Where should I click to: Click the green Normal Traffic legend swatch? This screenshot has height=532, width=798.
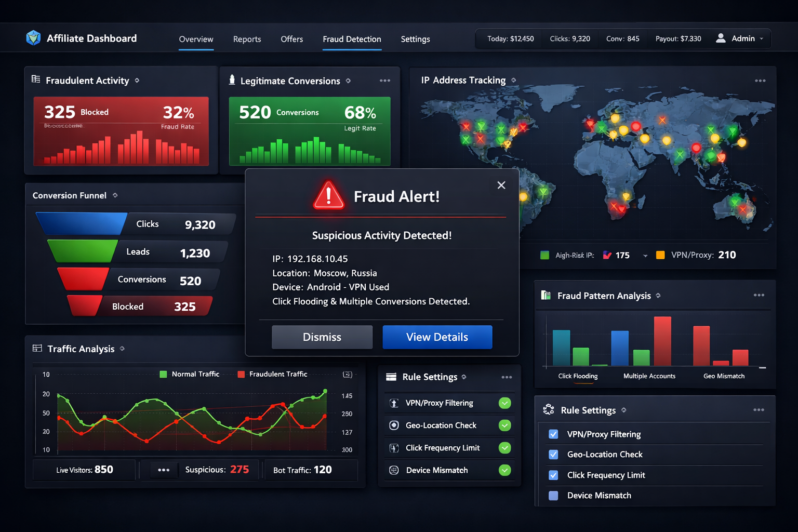pos(164,374)
